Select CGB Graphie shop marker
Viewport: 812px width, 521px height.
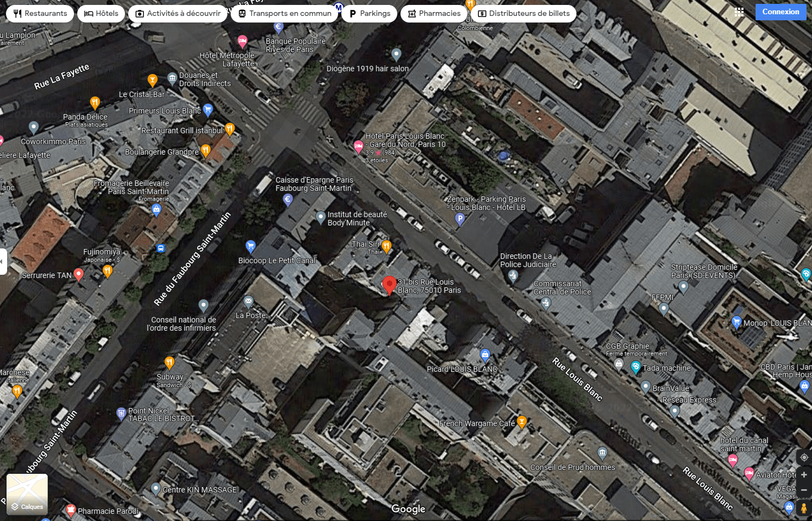point(619,364)
